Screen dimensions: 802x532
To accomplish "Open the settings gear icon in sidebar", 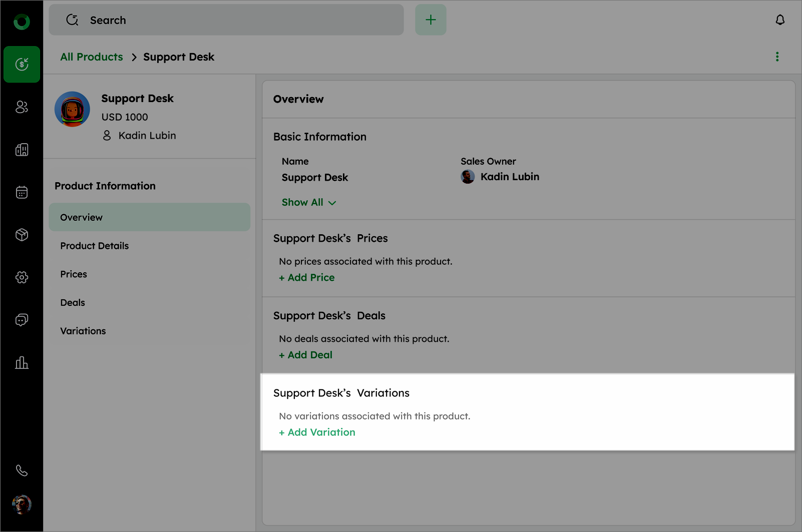I will [22, 277].
